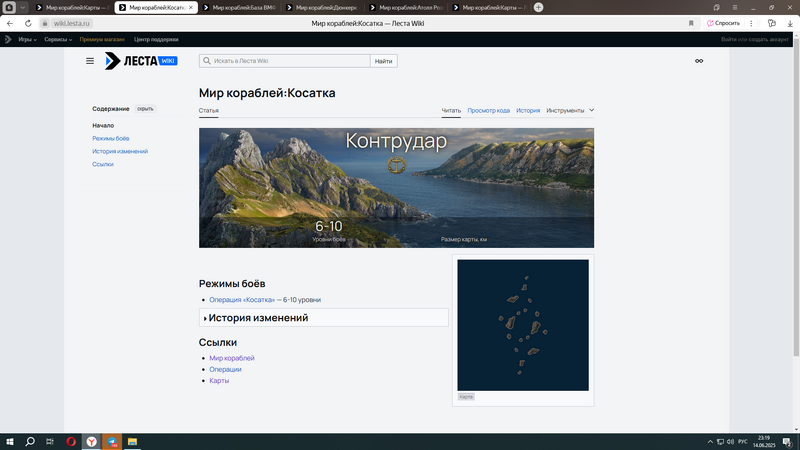
Task: Expand the tab list chevron at top left
Action: click(x=22, y=8)
